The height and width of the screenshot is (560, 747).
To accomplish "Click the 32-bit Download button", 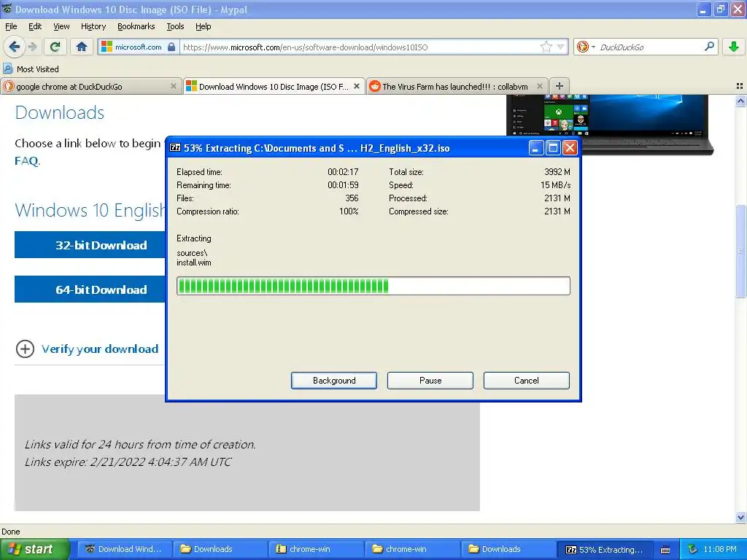I will [x=90, y=245].
